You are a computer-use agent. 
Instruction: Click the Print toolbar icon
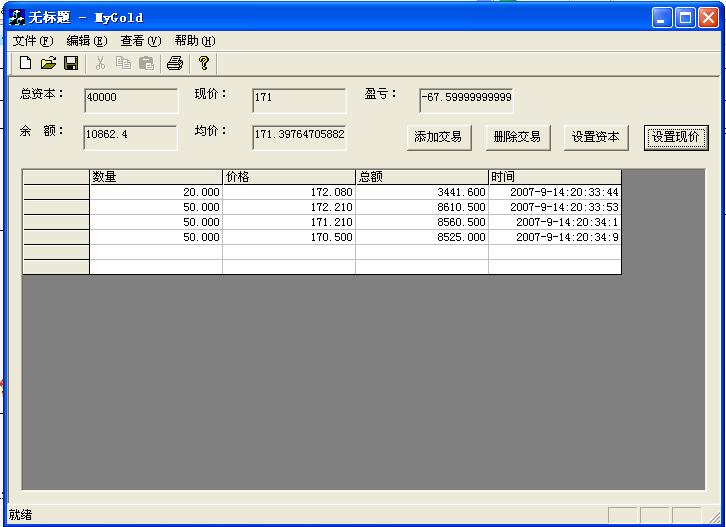pyautogui.click(x=175, y=63)
